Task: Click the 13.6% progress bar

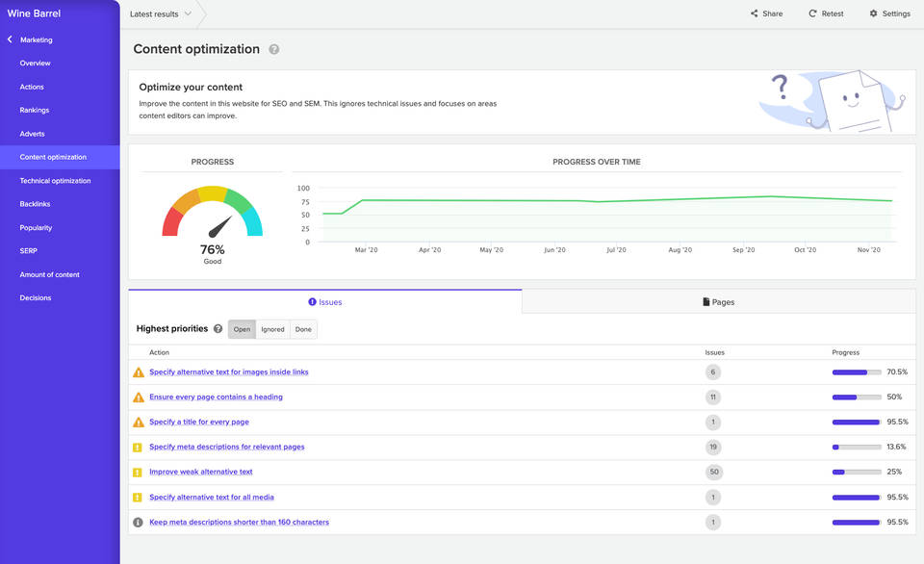Action: pos(856,448)
